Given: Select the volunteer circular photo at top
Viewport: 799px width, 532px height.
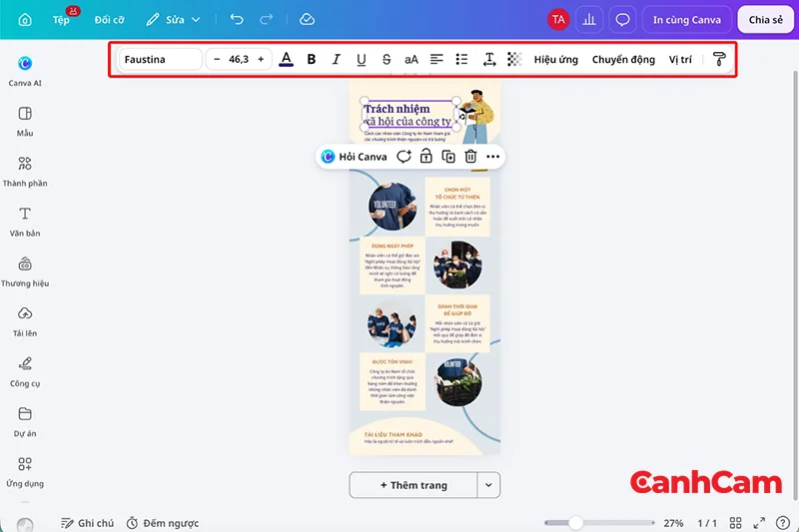Looking at the screenshot, I should tap(393, 207).
